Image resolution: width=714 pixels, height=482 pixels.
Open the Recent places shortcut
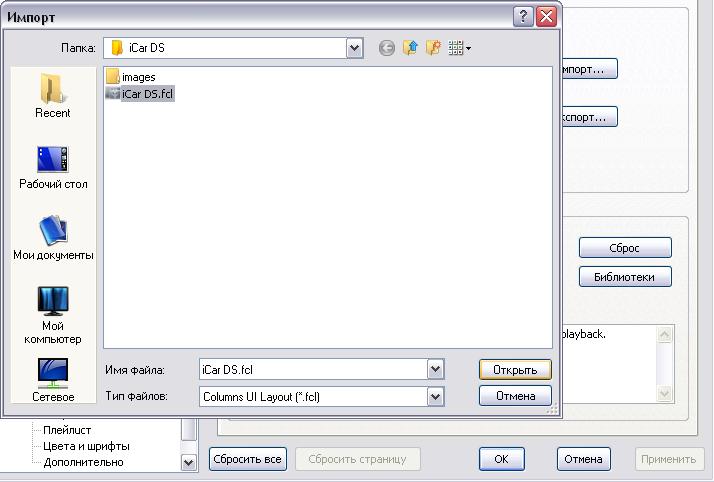(x=53, y=96)
